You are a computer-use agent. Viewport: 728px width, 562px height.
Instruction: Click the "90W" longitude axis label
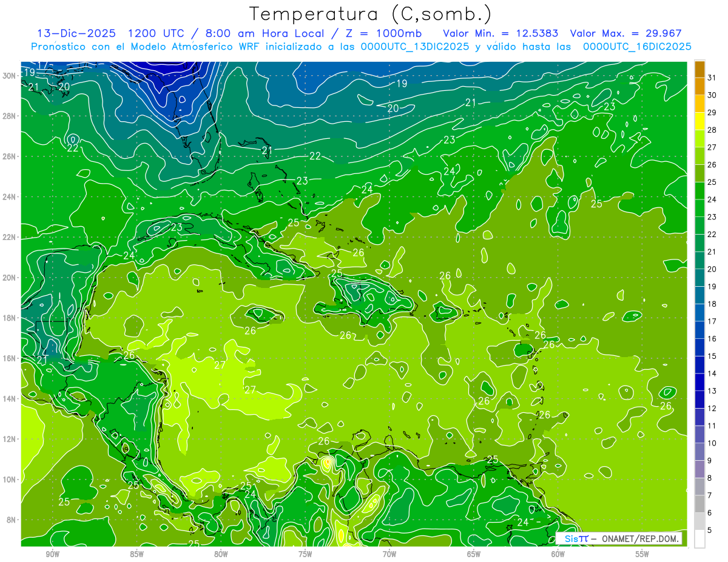[x=53, y=554]
